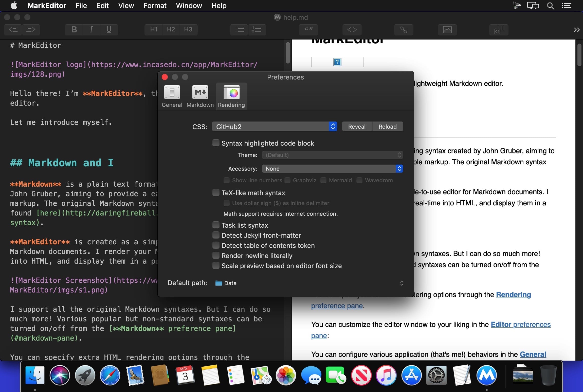Viewport: 583px width, 392px height.
Task: Click the preview pane vertical scrollbar
Action: point(579,55)
